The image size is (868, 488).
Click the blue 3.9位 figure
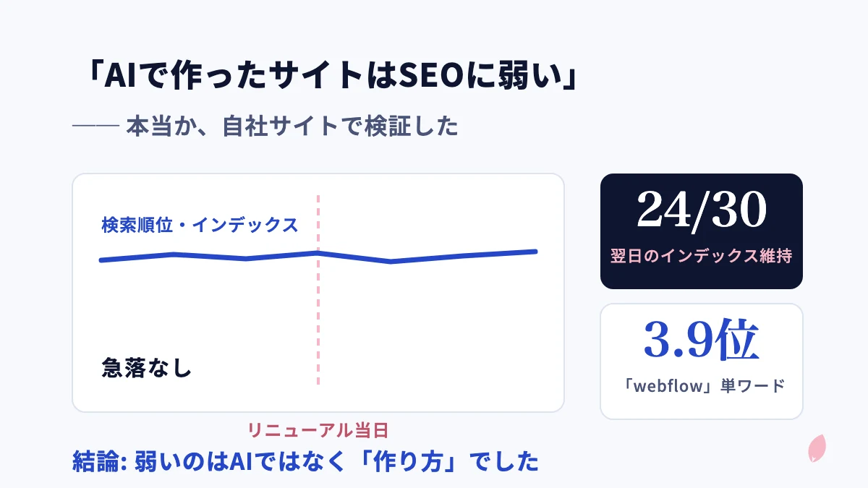pyautogui.click(x=701, y=342)
